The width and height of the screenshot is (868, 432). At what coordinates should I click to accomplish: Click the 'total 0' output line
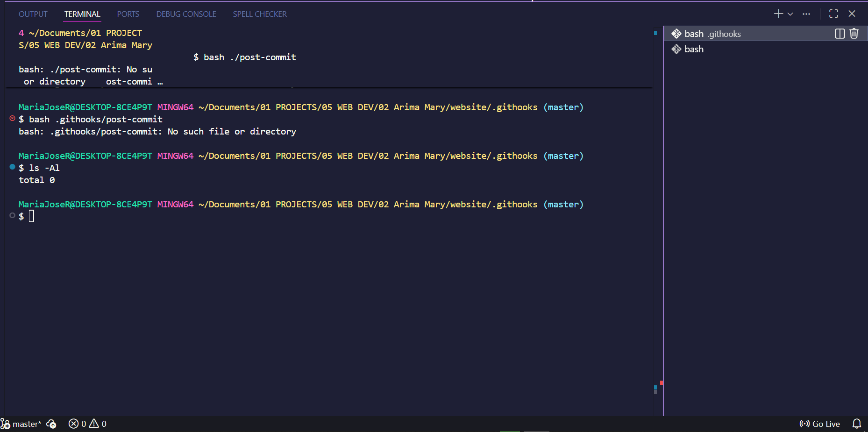click(x=37, y=180)
